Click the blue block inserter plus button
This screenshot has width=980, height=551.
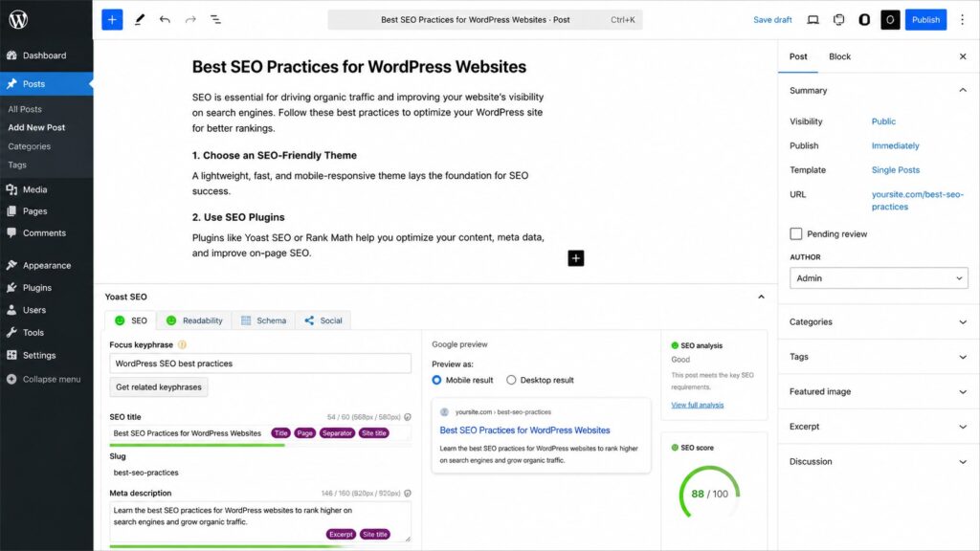[x=112, y=19]
